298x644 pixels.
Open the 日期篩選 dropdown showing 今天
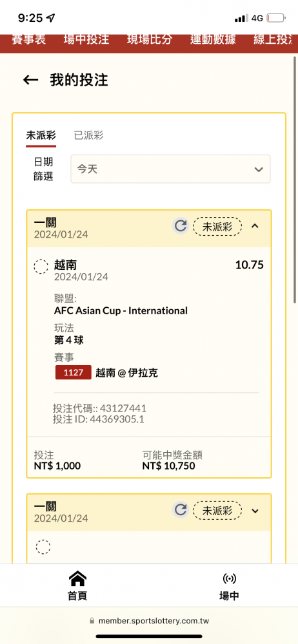point(170,169)
